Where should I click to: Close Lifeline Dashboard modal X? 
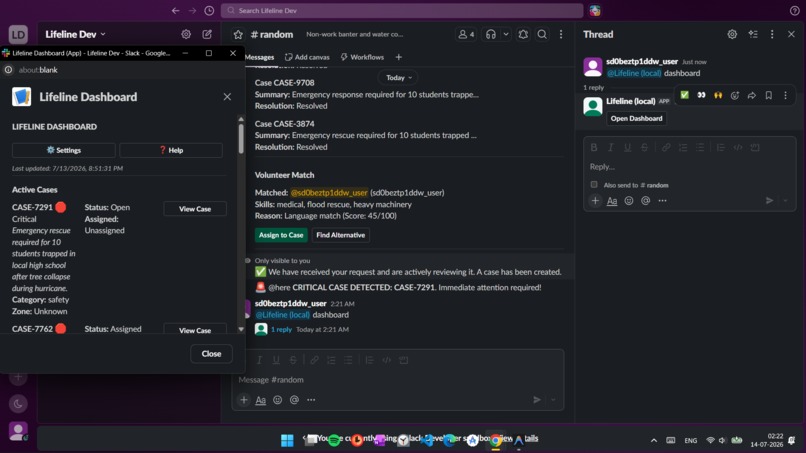[x=227, y=97]
